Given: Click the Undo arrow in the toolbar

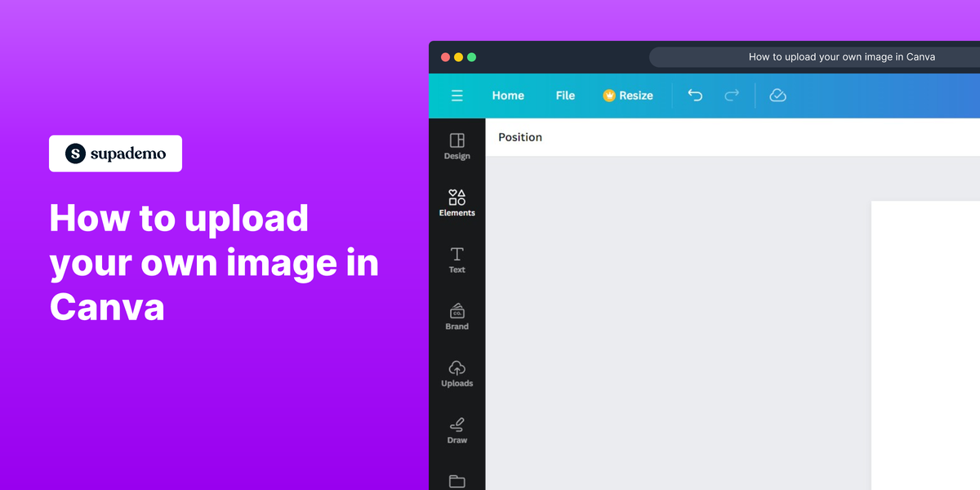Looking at the screenshot, I should [x=695, y=96].
